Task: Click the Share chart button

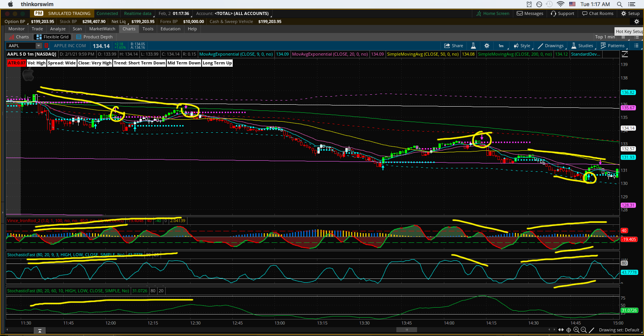Action: tap(453, 46)
